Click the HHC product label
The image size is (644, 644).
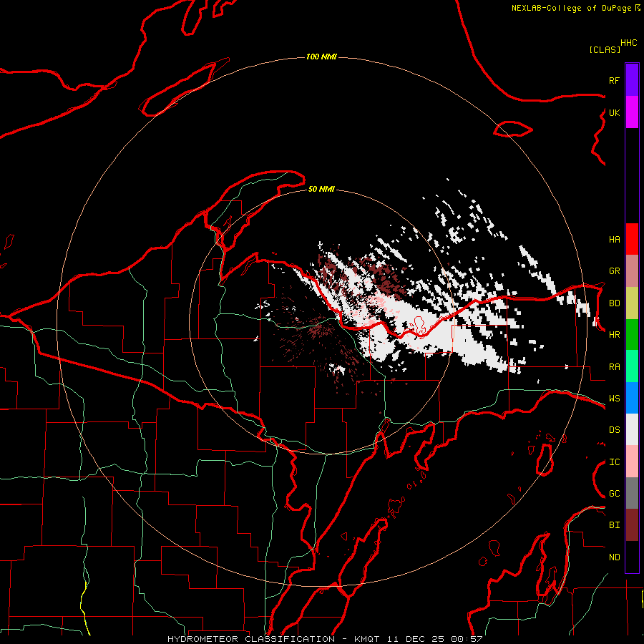click(628, 43)
